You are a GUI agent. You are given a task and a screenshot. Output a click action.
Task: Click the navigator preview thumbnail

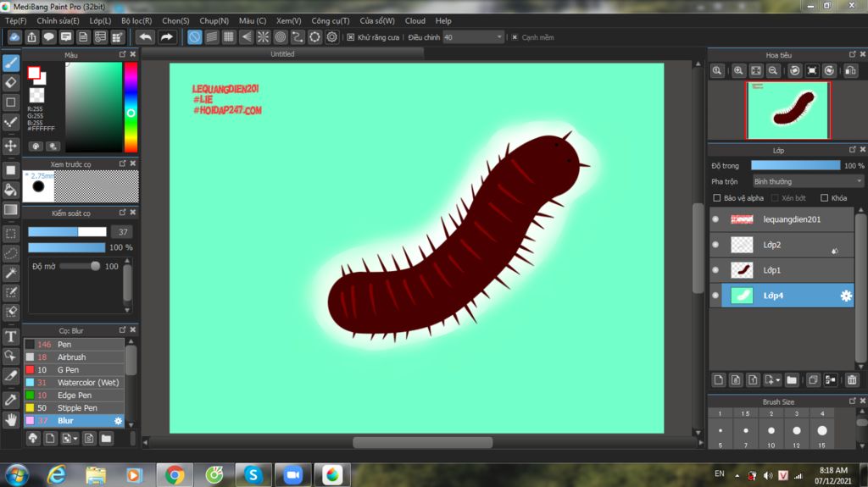coord(787,110)
